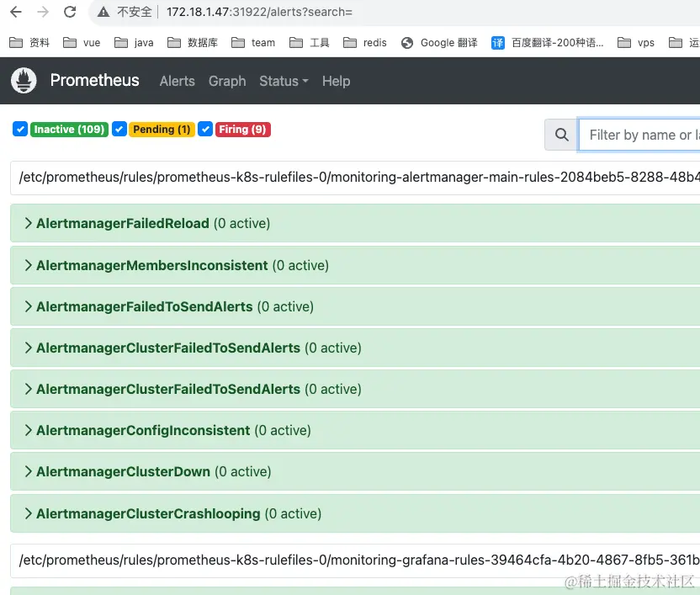Expand the AlertmanagerFailedReload rule

[355, 223]
